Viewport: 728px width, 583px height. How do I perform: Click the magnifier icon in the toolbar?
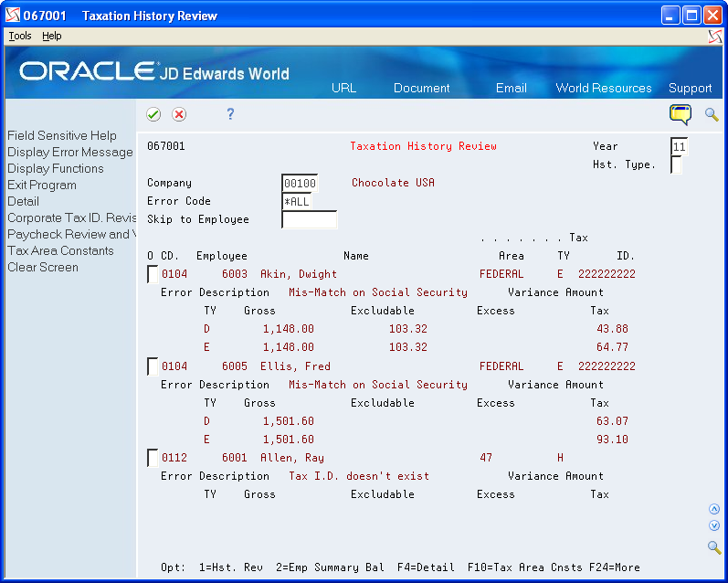click(712, 115)
